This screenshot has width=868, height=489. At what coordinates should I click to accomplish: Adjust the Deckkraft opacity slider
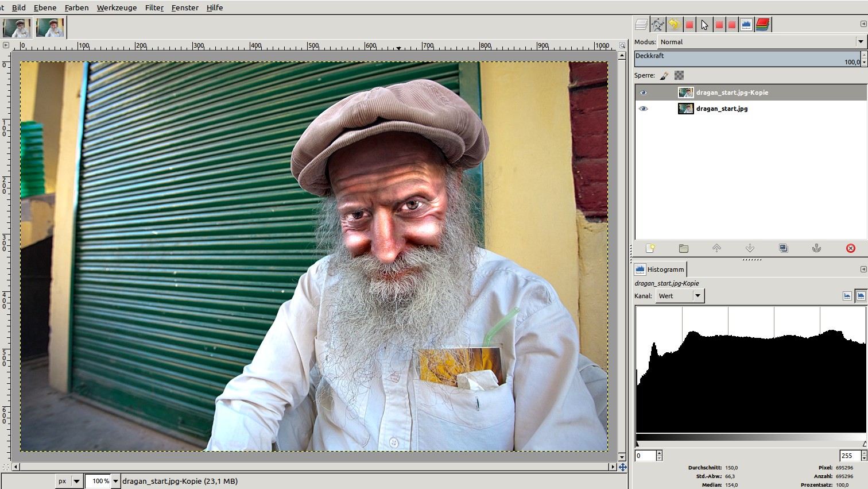pyautogui.click(x=746, y=59)
